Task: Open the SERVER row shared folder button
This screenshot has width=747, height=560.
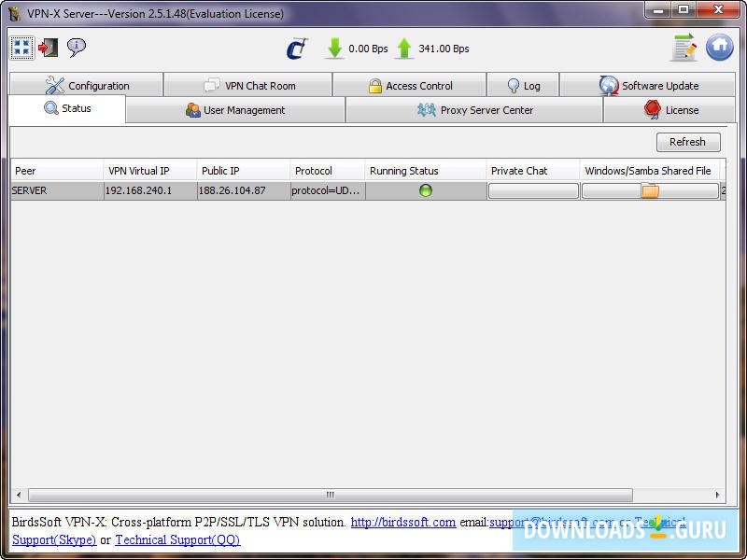Action: click(x=650, y=191)
